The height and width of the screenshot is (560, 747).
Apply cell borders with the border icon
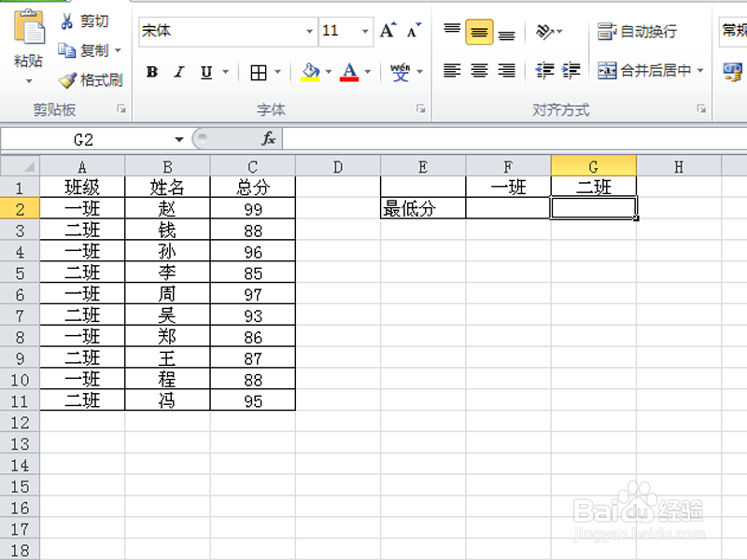(259, 73)
